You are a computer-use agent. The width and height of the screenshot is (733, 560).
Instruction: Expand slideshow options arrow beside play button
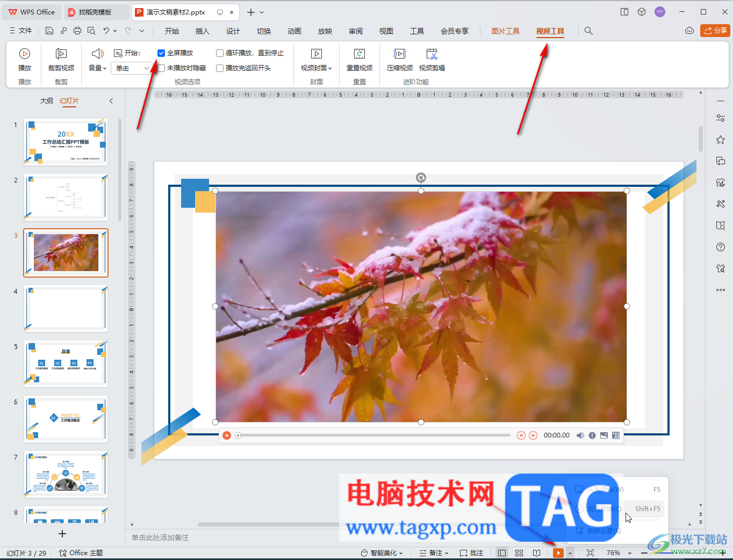pos(570,553)
